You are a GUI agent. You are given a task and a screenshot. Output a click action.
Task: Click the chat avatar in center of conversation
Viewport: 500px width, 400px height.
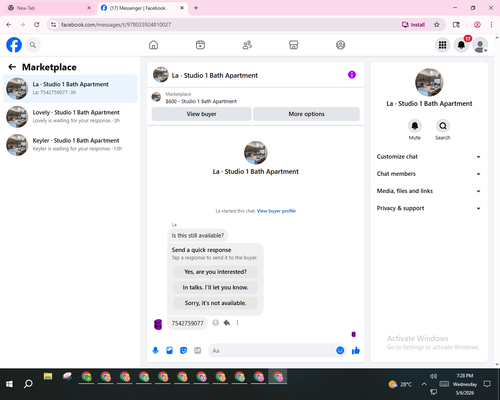coord(256,153)
